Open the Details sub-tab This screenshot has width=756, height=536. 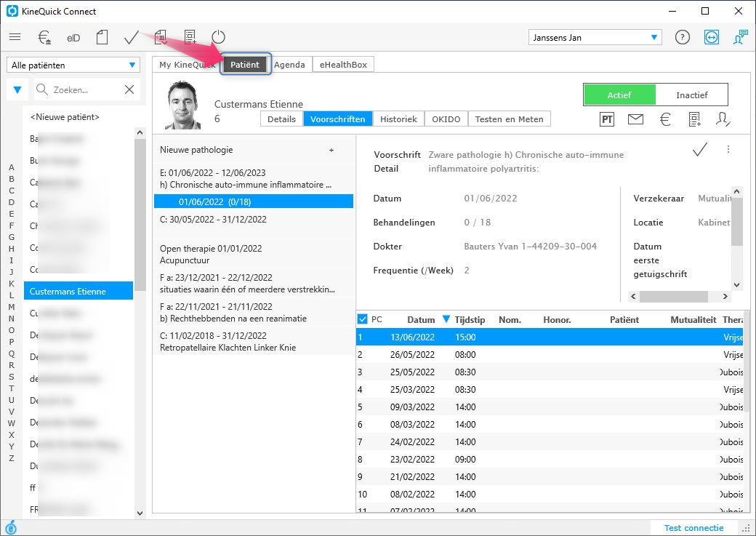pyautogui.click(x=281, y=119)
